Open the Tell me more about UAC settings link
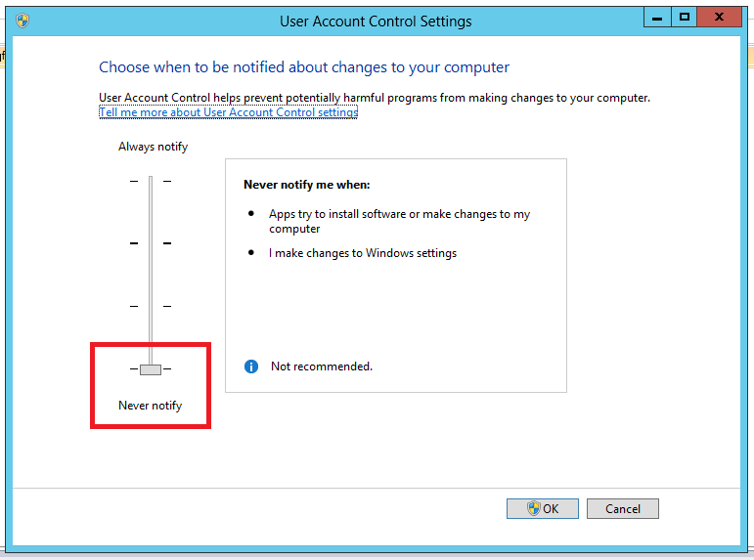The width and height of the screenshot is (754, 560). click(228, 112)
